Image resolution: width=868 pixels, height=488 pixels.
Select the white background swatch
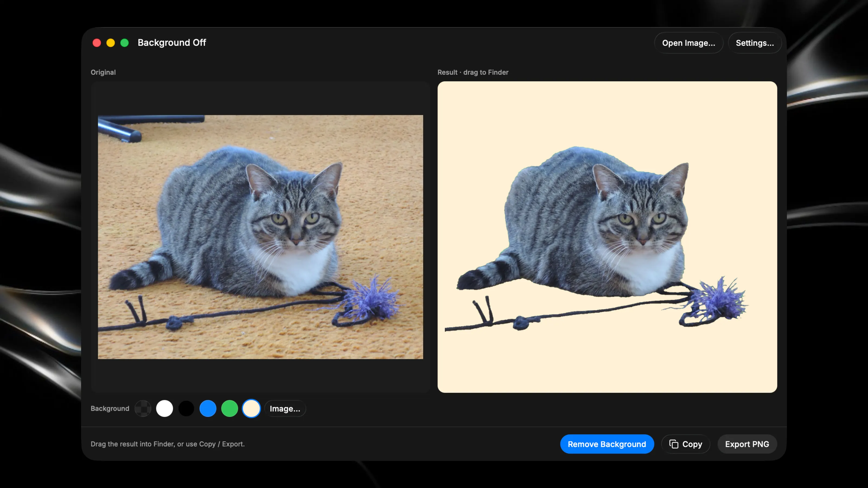point(164,409)
